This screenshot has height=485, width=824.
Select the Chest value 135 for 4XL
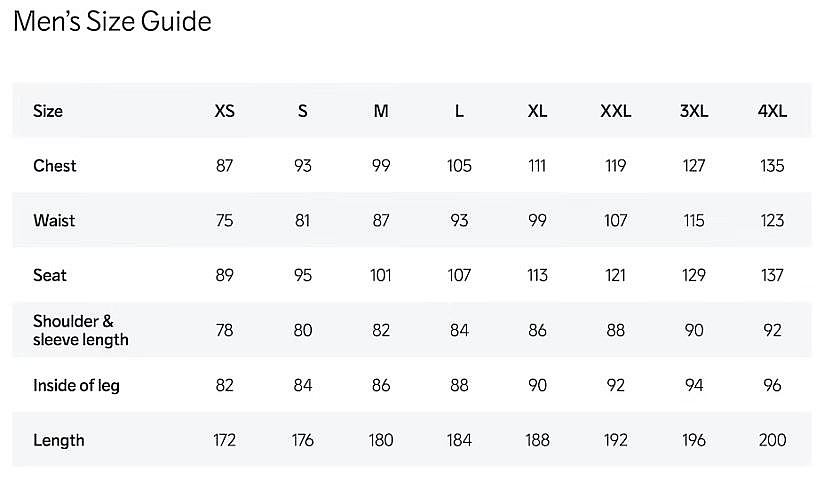(772, 166)
